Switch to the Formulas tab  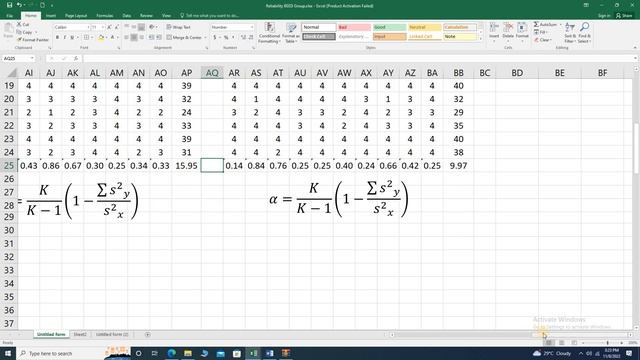coord(105,16)
